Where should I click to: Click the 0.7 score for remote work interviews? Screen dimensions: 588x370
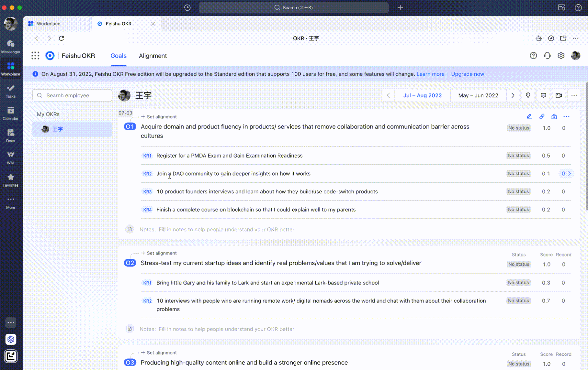[546, 301]
